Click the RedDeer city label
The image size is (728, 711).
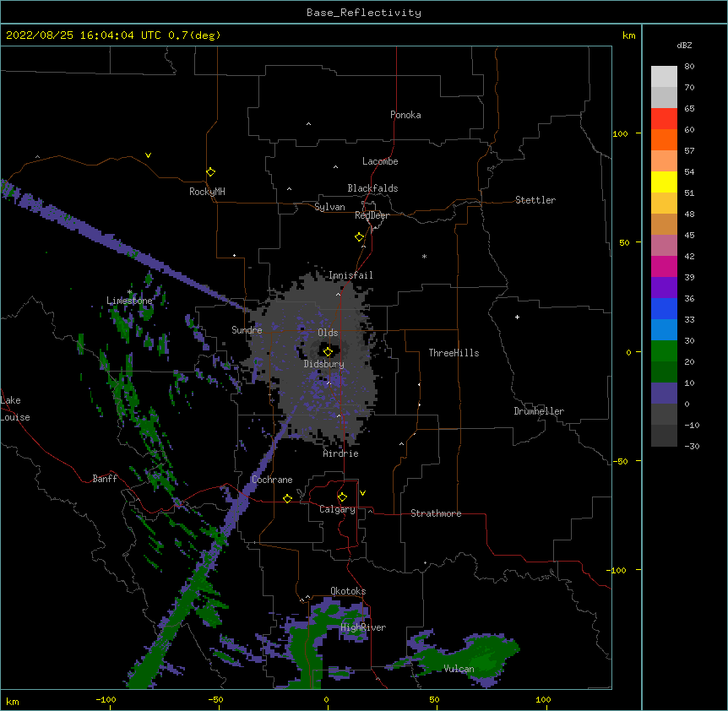372,215
